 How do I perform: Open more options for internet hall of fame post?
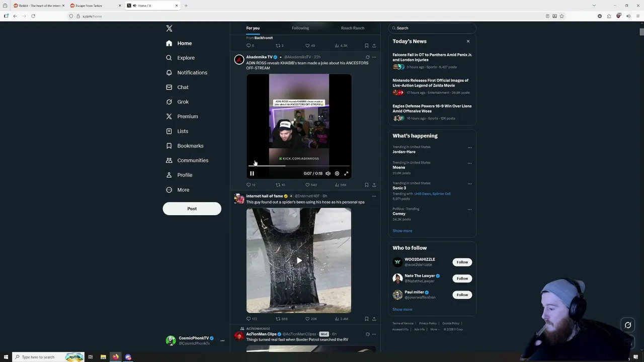tap(374, 196)
